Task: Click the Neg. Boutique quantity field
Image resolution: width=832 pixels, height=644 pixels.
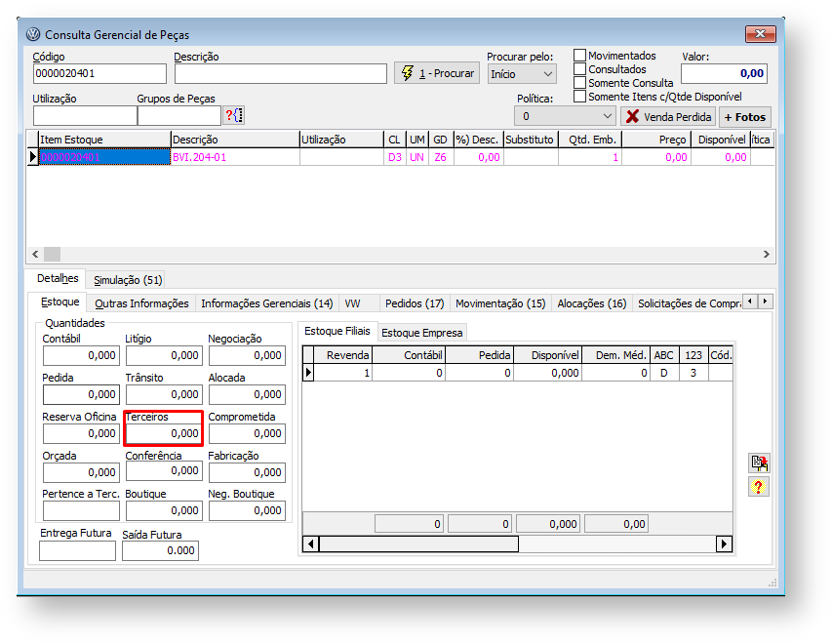Action: [247, 510]
